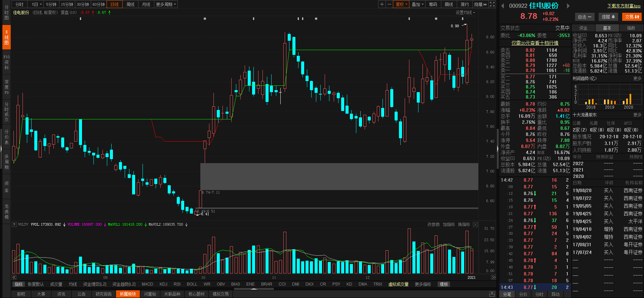Open 分笔 tab under tick list
Screen dimensions: 644x298
point(507,294)
